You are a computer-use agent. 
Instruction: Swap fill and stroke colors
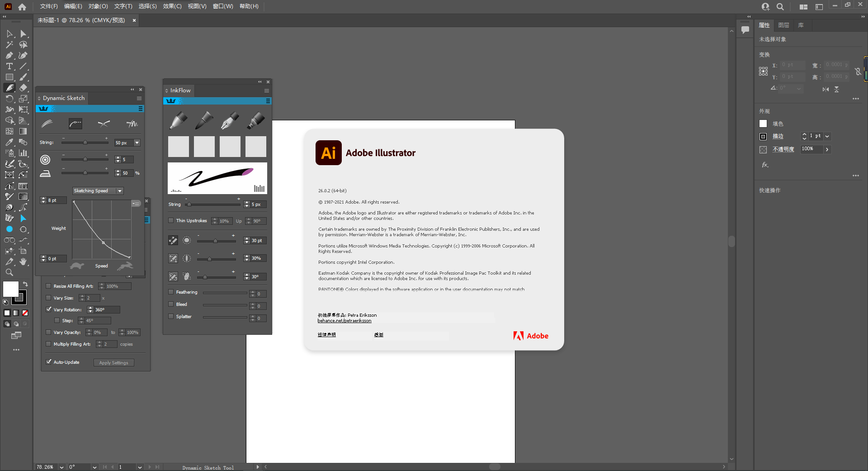(26, 284)
